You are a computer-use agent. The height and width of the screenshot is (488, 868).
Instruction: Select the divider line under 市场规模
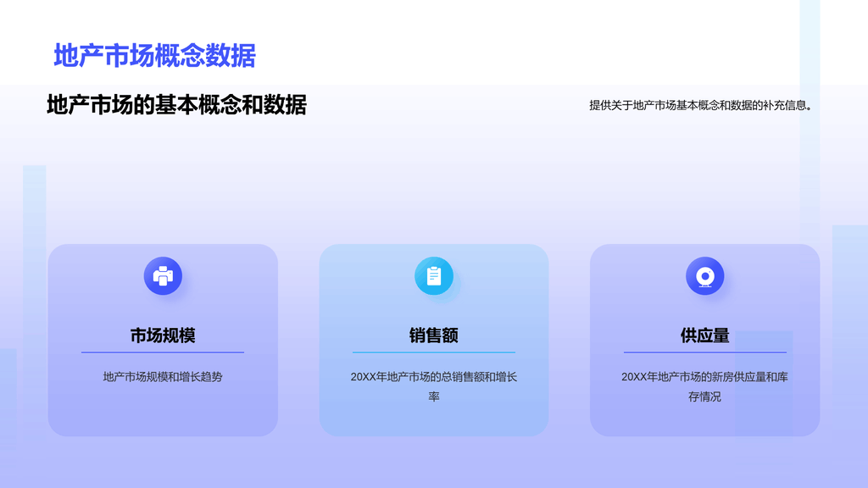(x=163, y=352)
